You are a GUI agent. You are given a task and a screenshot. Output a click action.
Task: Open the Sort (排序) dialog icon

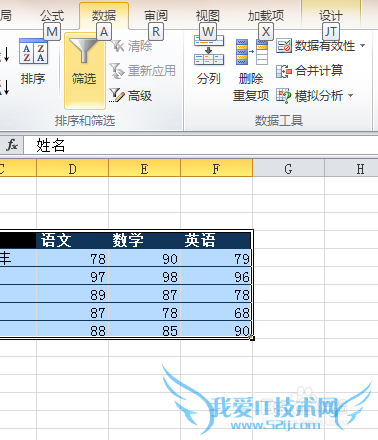pos(33,51)
